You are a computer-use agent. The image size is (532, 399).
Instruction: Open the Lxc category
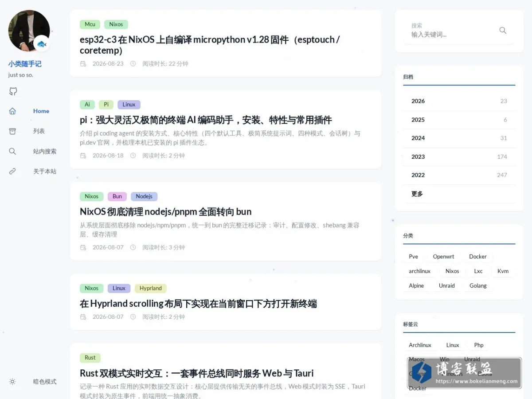click(x=478, y=271)
